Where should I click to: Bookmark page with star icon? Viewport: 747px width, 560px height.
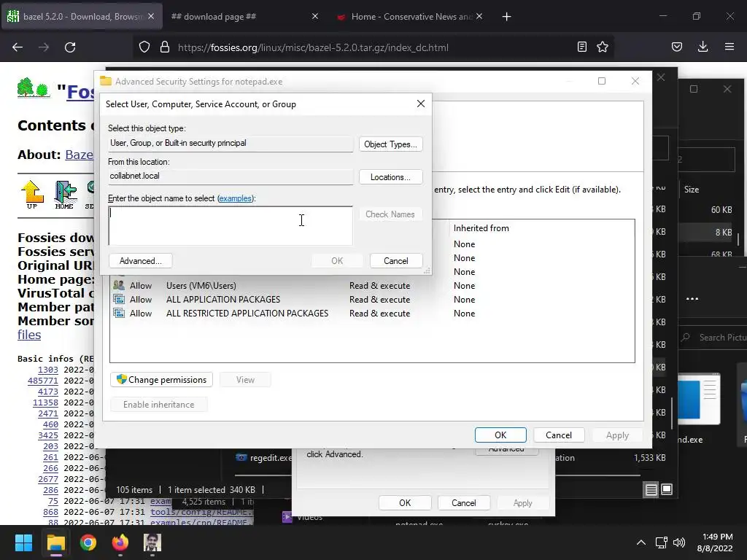[603, 47]
